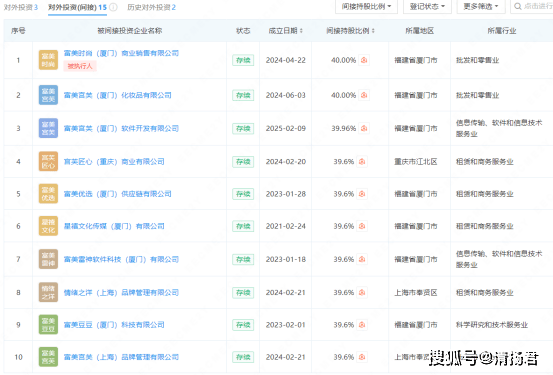Click the date 2021-02-24
The width and height of the screenshot is (553, 375).
click(x=286, y=226)
